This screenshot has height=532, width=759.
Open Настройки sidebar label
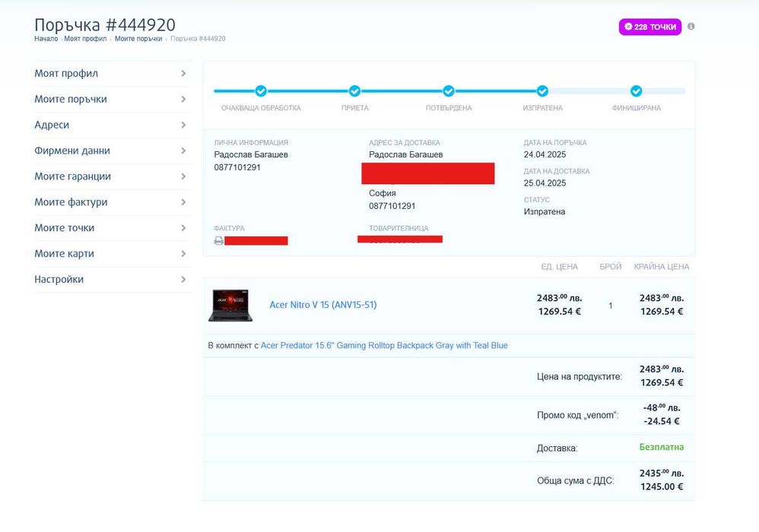point(59,279)
